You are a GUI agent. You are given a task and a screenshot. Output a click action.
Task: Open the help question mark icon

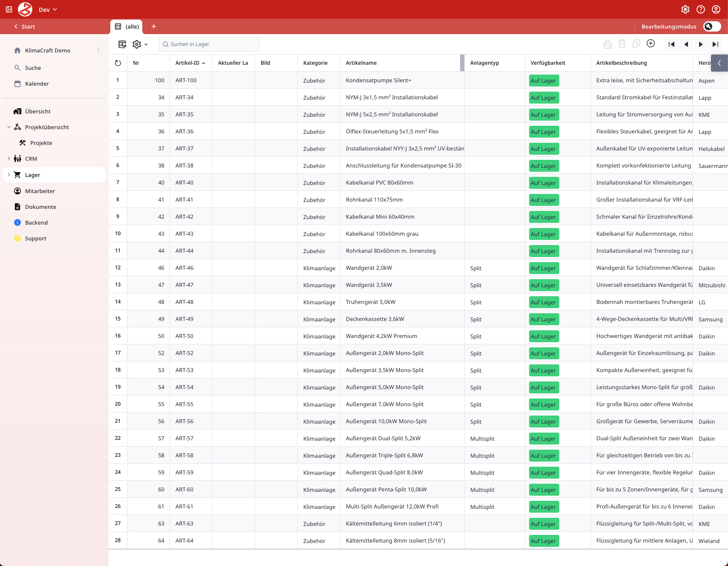click(701, 9)
